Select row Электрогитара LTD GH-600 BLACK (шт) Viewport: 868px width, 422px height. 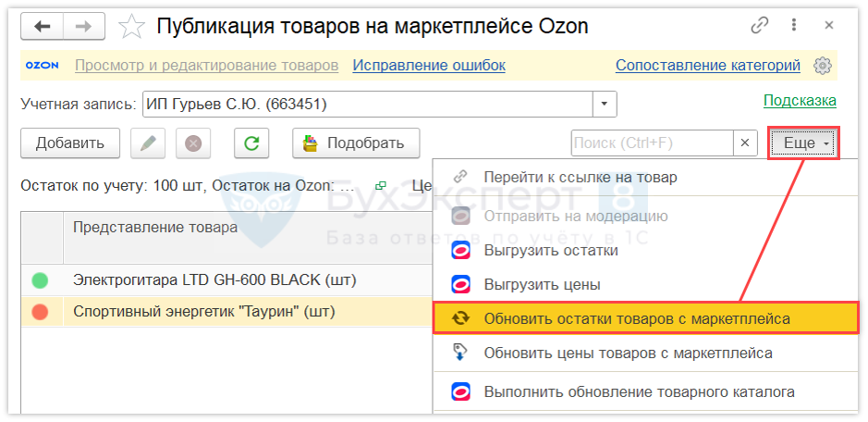click(x=227, y=280)
